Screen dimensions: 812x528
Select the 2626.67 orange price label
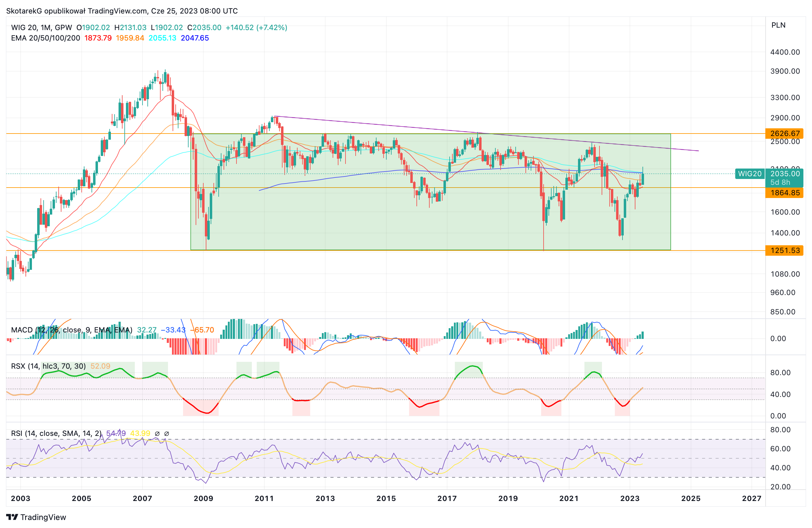point(784,133)
